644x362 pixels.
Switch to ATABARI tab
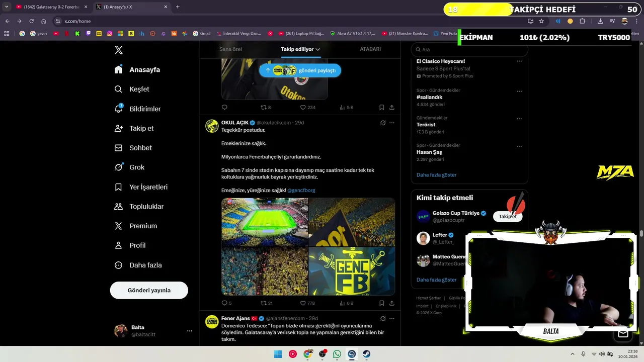point(370,49)
